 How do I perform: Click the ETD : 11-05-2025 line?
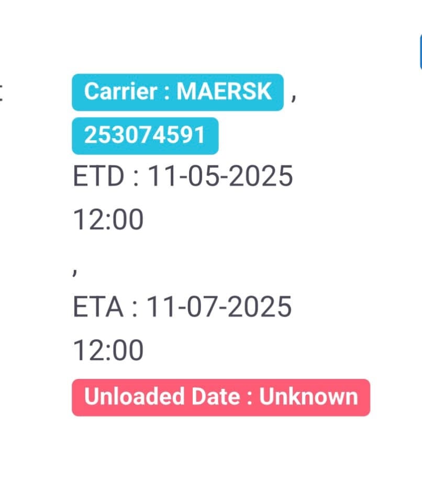pos(183,176)
